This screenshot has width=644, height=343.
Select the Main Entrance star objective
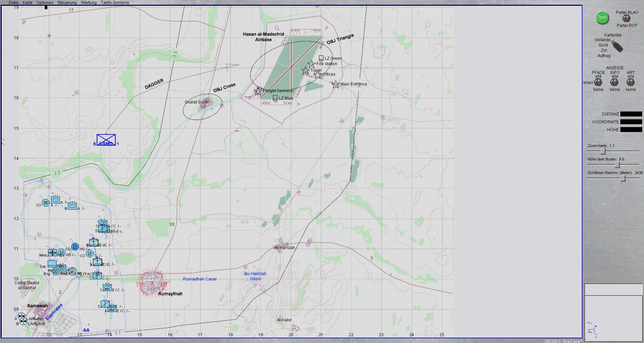pyautogui.click(x=336, y=84)
